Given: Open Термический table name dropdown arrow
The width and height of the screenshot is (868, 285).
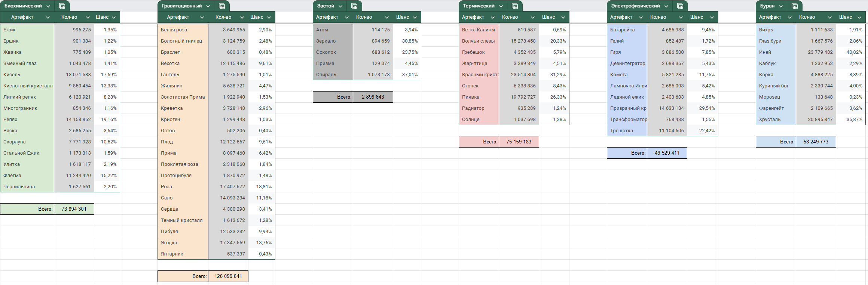Looking at the screenshot, I should point(501,6).
